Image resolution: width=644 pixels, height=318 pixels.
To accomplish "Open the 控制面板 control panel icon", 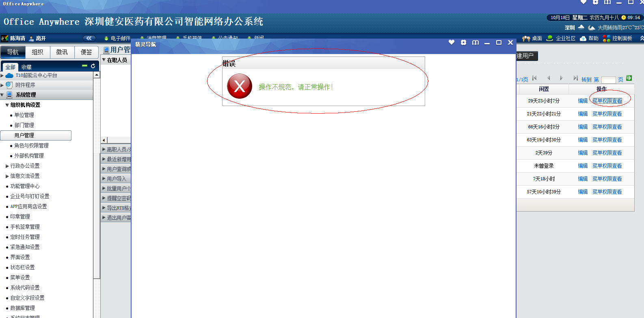I will pyautogui.click(x=607, y=38).
